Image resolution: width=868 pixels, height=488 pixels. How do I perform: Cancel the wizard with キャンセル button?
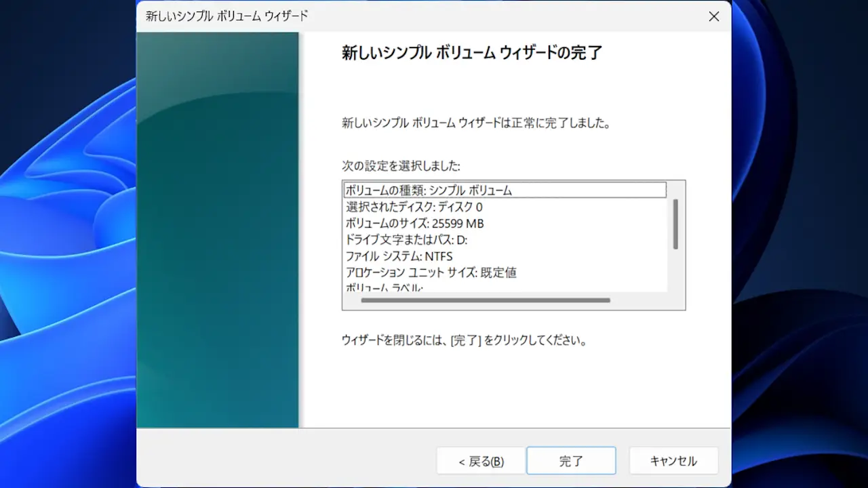673,461
